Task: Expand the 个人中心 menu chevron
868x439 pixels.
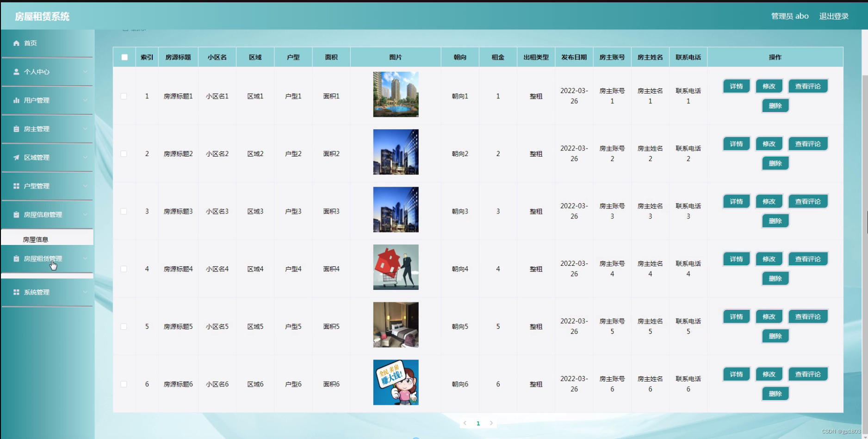Action: 85,72
